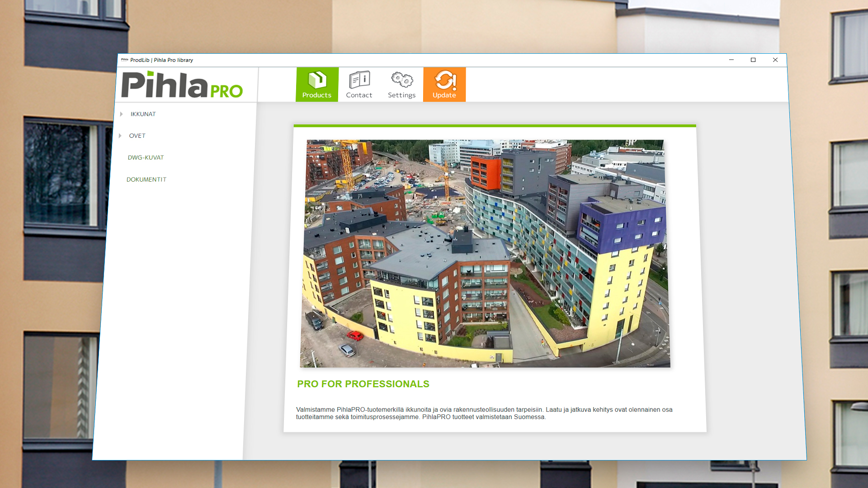
Task: Maximize the ProdLib window
Action: [753, 60]
